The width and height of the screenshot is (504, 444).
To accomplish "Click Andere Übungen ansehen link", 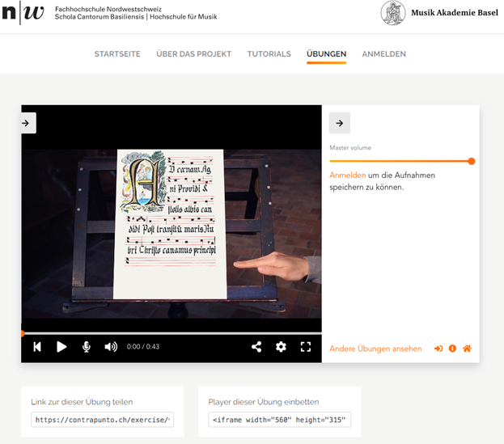I will (x=375, y=349).
